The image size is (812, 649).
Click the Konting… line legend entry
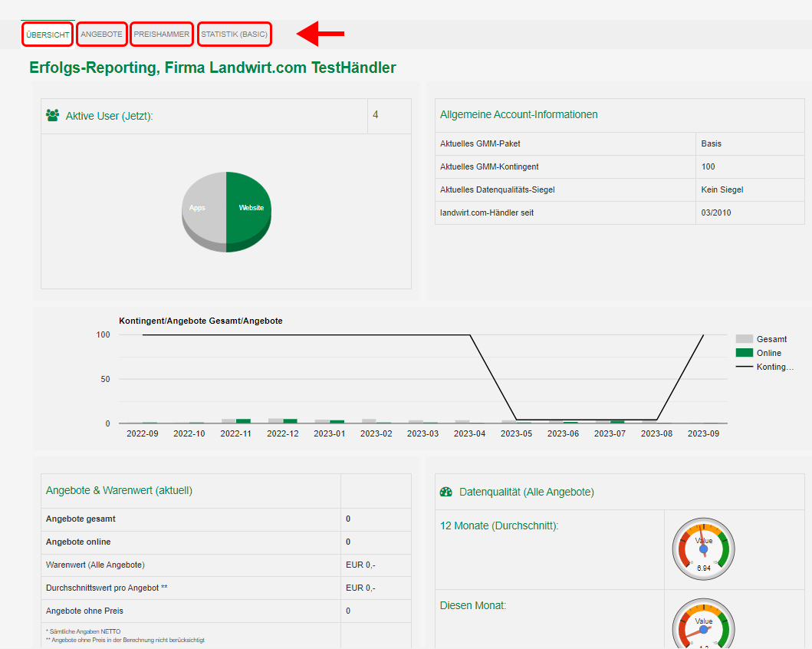pyautogui.click(x=765, y=367)
